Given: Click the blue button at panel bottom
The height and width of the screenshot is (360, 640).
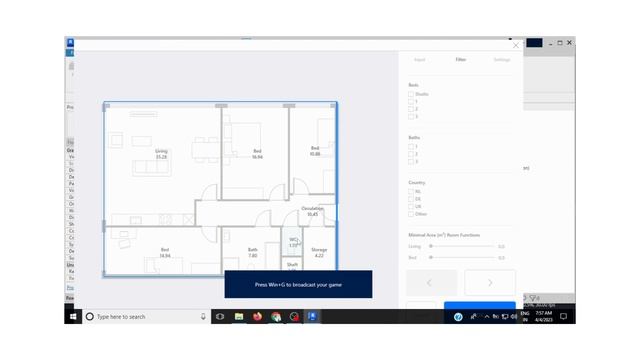Looking at the screenshot, I should (480, 305).
